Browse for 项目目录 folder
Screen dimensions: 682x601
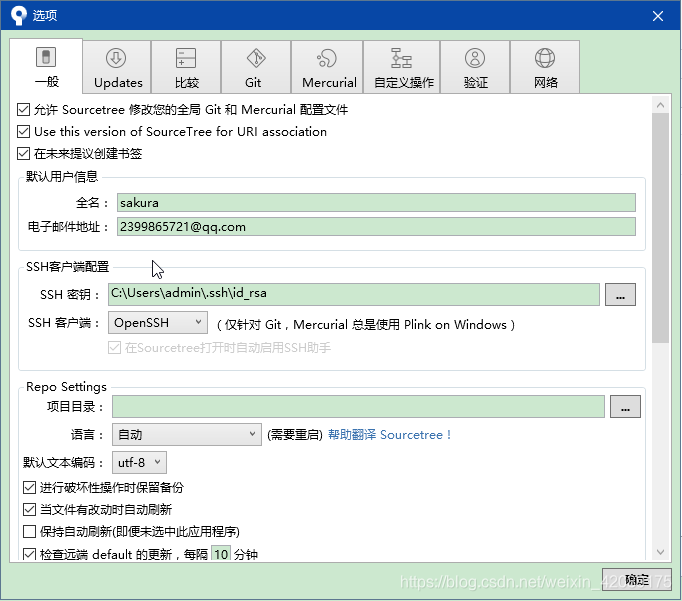(x=625, y=407)
